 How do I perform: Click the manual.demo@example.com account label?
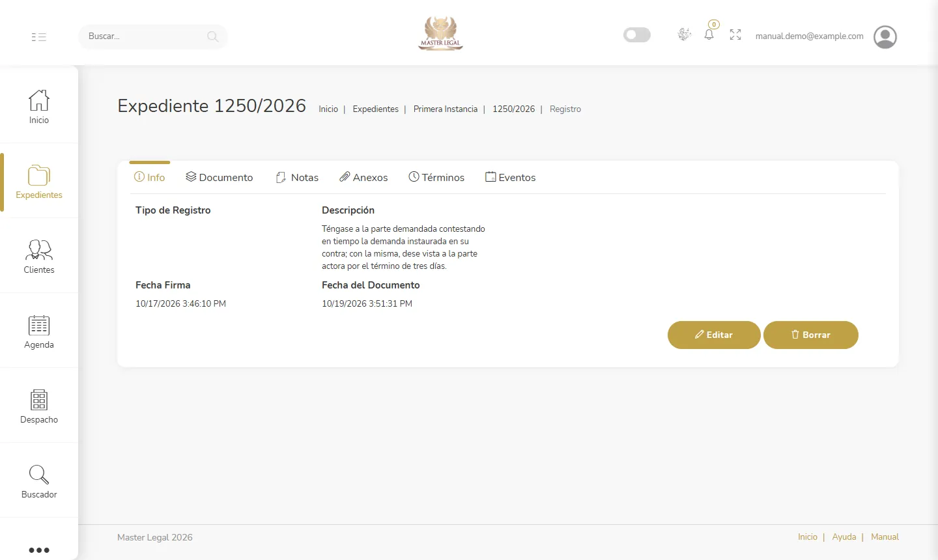(x=810, y=36)
